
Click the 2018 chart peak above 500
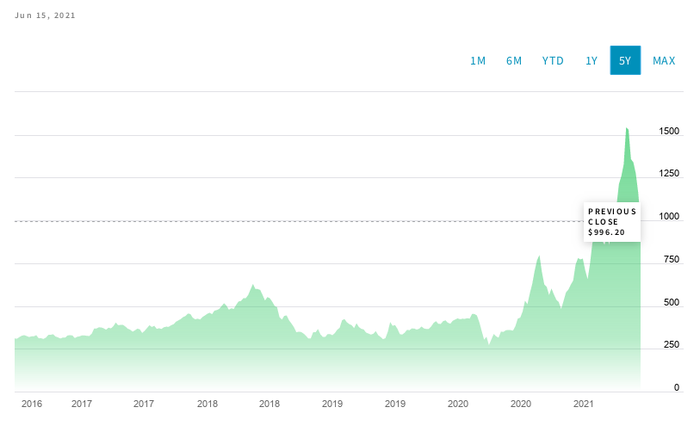253,285
